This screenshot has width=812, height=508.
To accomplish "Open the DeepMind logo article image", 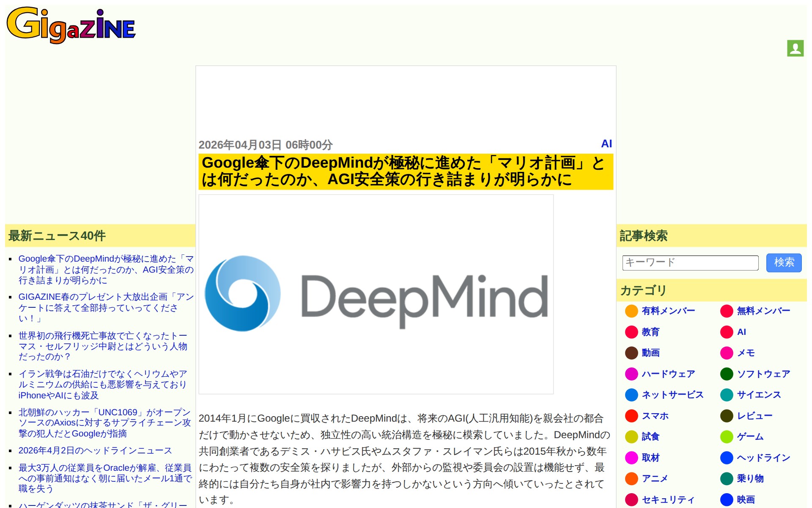I will click(376, 294).
